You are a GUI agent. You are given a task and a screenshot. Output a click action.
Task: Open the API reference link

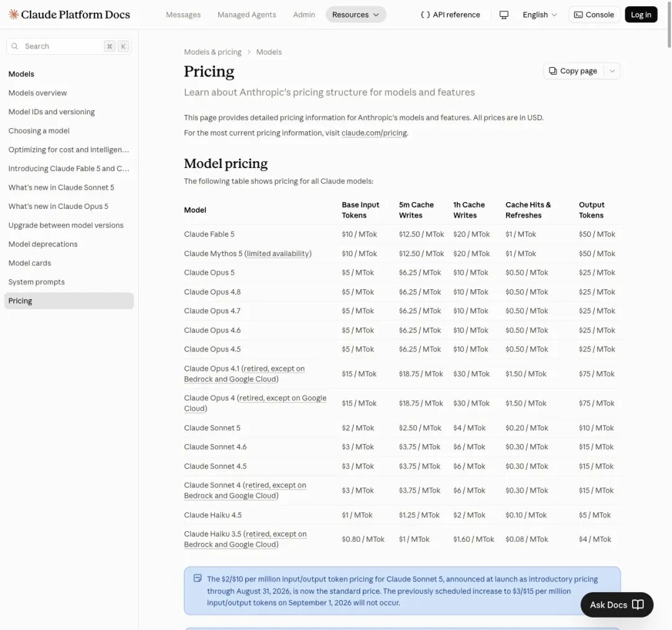click(450, 14)
